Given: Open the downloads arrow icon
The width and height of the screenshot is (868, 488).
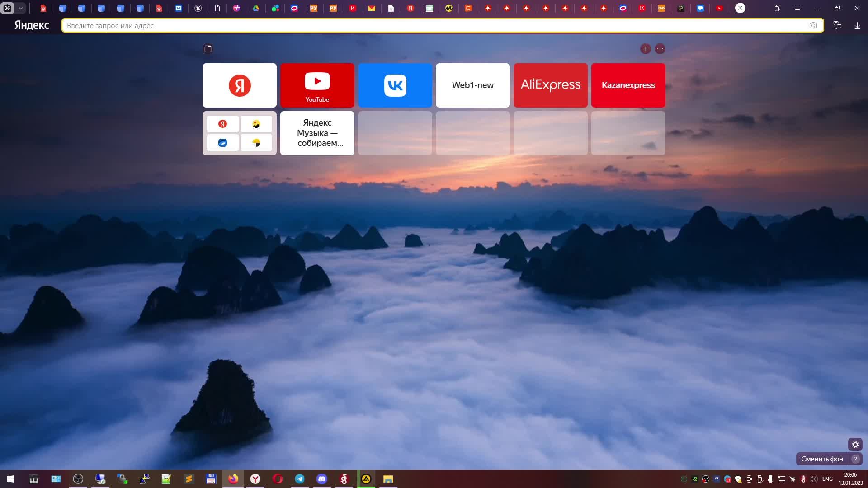Looking at the screenshot, I should pyautogui.click(x=857, y=26).
